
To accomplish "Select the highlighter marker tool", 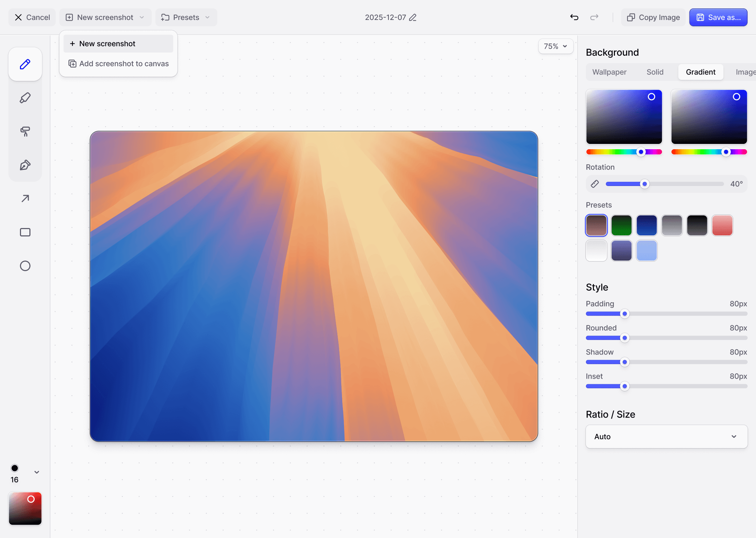I will click(25, 98).
